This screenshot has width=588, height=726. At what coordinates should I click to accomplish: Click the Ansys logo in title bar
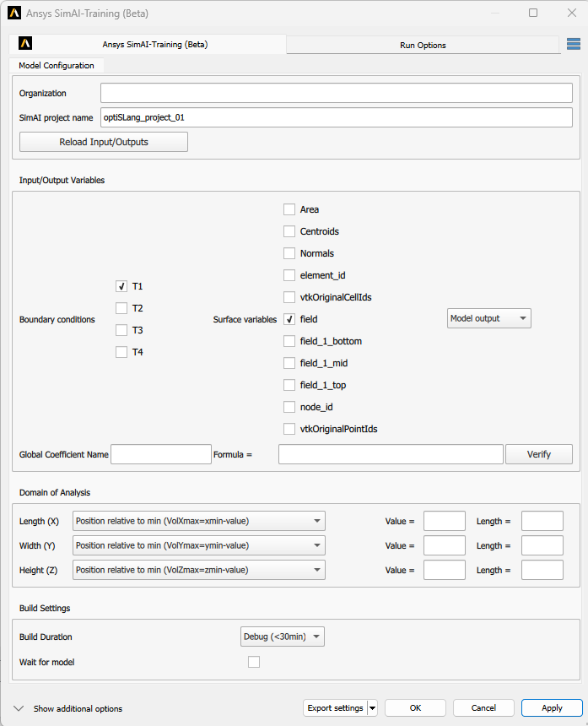coord(13,14)
